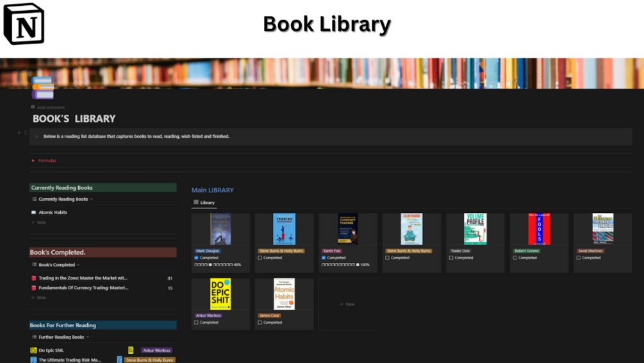Screen dimensions: 644x363
Task: Open the Trading in the Zone completed entry
Action: coord(83,278)
